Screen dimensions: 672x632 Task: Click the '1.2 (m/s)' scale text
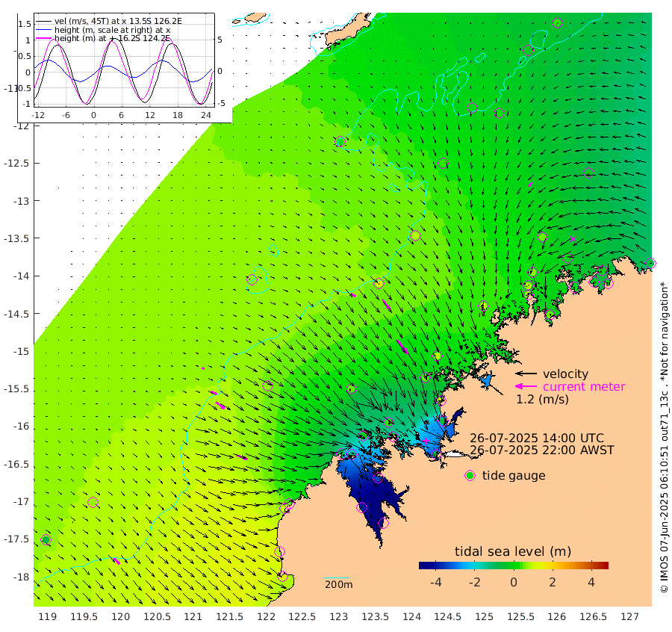pos(542,399)
